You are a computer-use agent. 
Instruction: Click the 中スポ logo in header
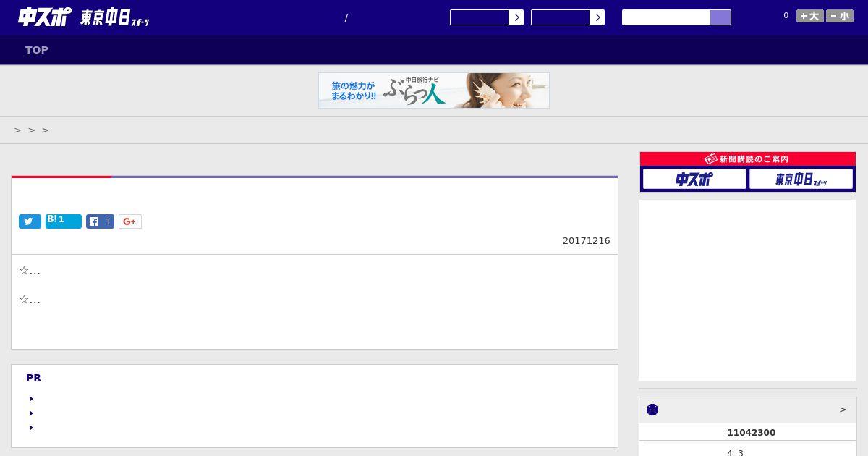coord(45,17)
